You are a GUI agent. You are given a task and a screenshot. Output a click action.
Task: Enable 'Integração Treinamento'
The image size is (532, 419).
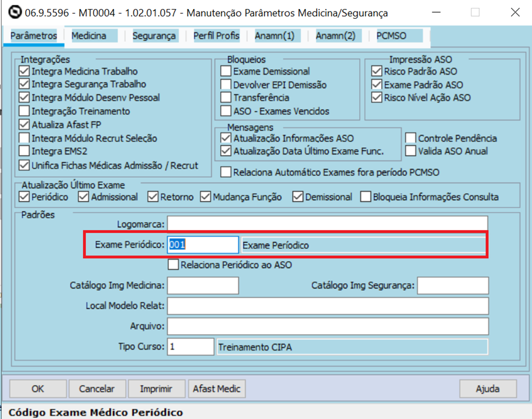point(23,111)
